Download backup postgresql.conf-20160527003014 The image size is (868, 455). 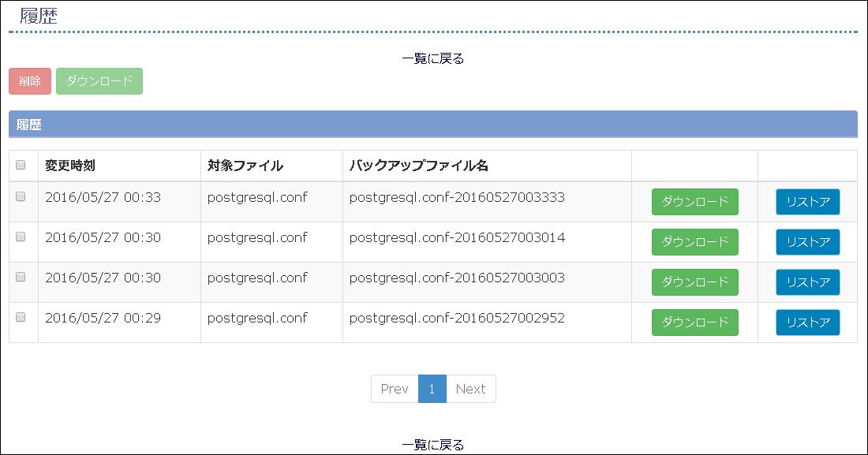(694, 242)
